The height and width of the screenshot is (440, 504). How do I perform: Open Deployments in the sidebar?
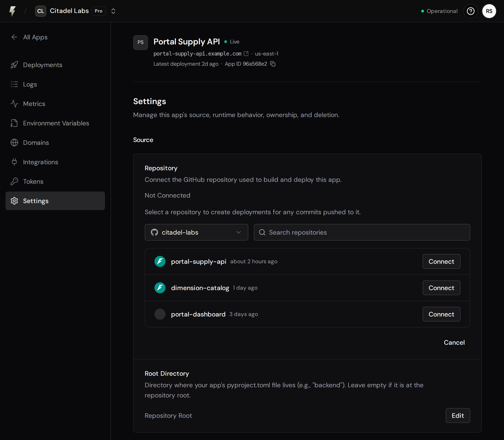click(55, 65)
